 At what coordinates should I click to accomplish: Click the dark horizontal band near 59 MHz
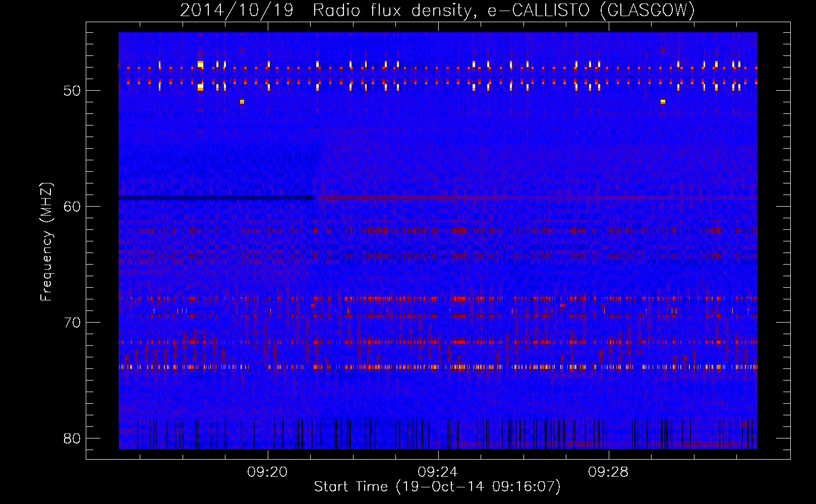click(x=217, y=198)
